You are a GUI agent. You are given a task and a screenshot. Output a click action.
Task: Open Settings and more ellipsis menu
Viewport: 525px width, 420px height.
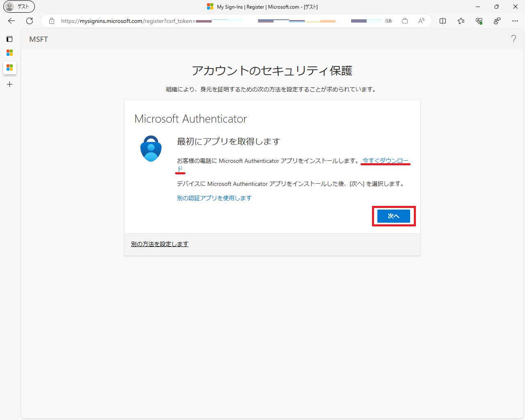[515, 21]
